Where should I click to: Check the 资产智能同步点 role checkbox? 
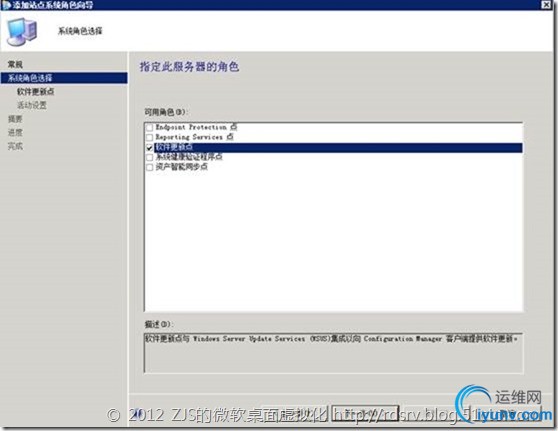click(149, 167)
